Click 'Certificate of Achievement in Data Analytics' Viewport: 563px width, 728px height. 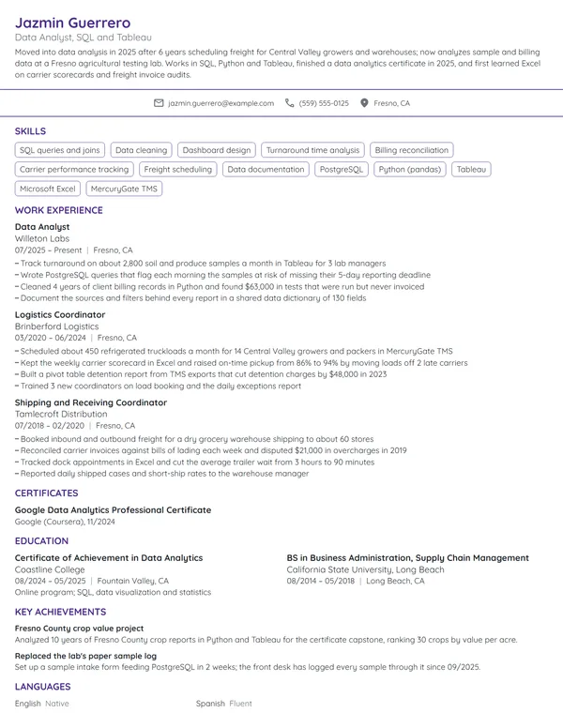pyautogui.click(x=109, y=557)
